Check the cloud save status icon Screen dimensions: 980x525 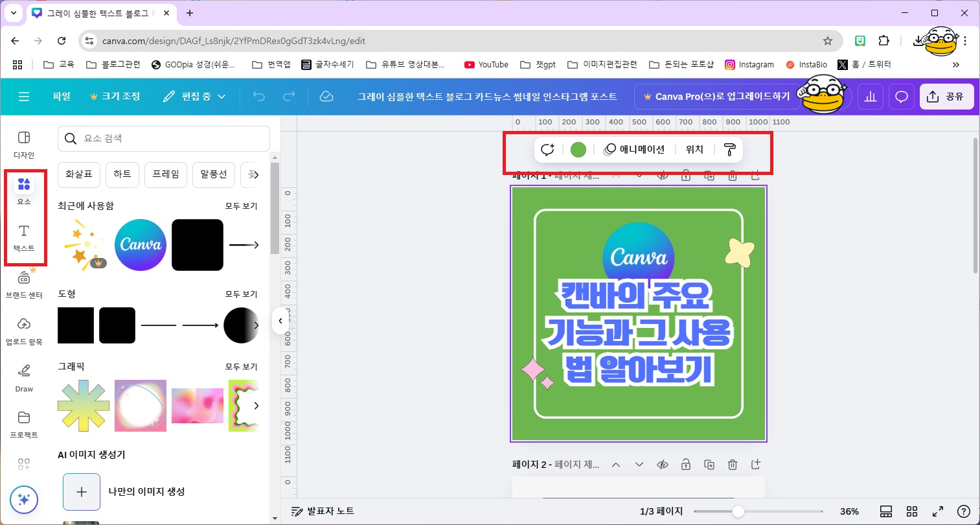pyautogui.click(x=326, y=97)
